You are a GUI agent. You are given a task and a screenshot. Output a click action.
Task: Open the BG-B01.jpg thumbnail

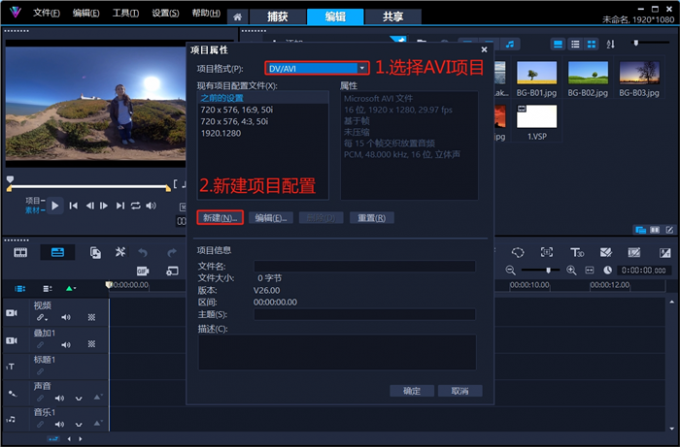coord(536,72)
